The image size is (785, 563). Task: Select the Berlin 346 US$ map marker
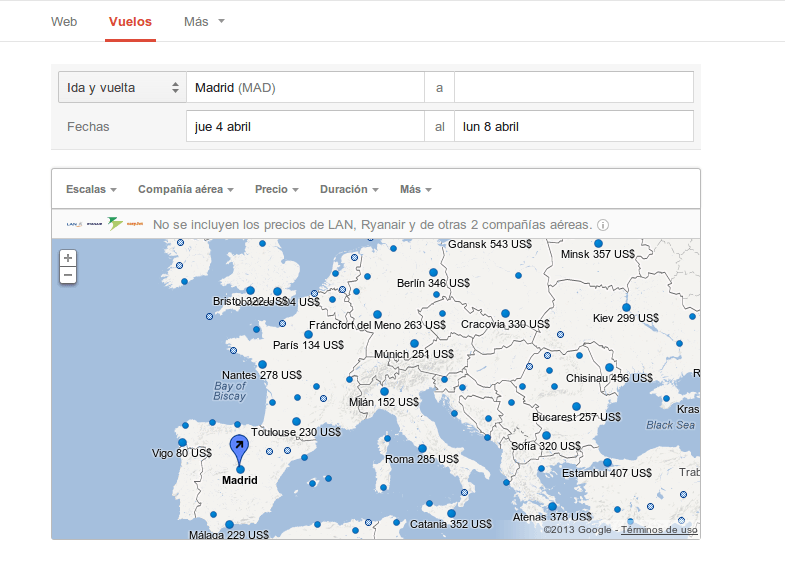[x=433, y=272]
